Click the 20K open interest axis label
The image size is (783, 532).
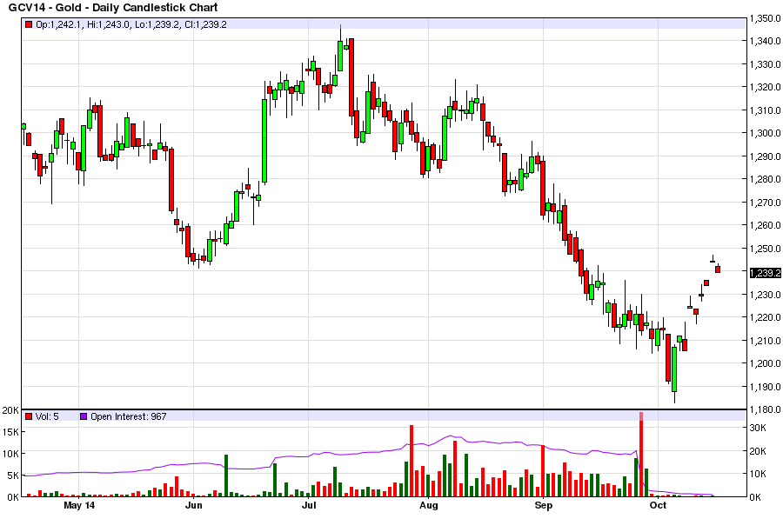(x=758, y=451)
